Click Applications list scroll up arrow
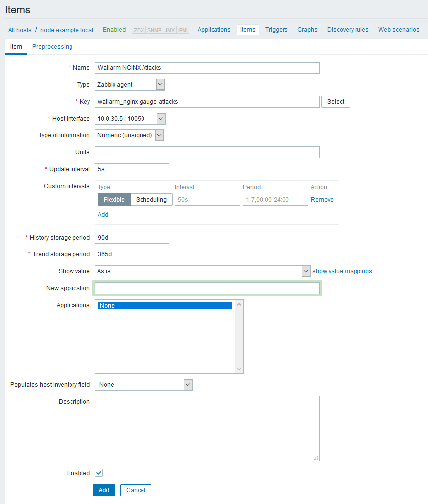 pos(239,304)
